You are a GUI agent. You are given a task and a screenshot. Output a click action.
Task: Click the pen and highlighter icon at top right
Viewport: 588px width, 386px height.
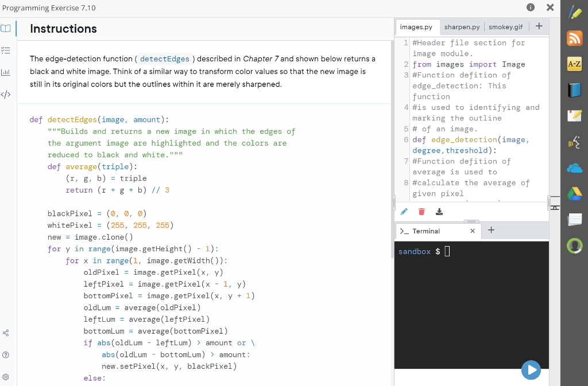tap(575, 12)
